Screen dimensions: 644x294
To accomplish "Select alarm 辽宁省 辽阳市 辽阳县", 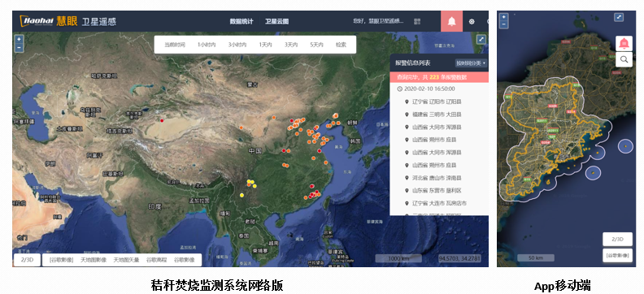I will pos(437,102).
